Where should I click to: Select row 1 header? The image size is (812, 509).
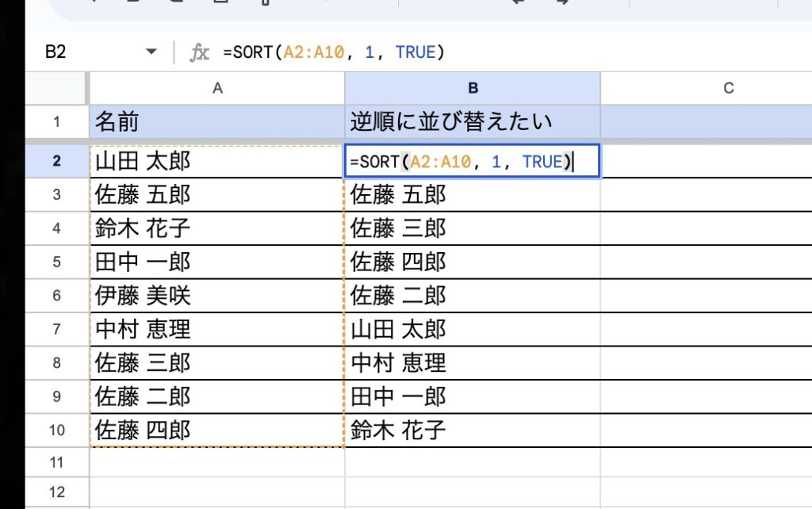tap(56, 122)
